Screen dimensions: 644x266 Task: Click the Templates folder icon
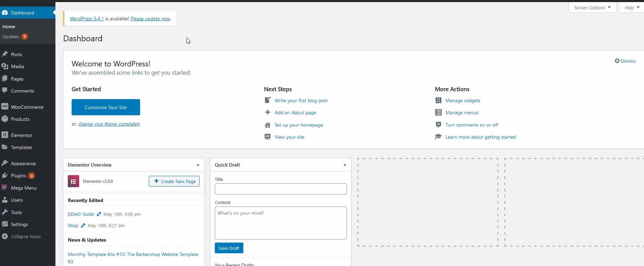5,147
